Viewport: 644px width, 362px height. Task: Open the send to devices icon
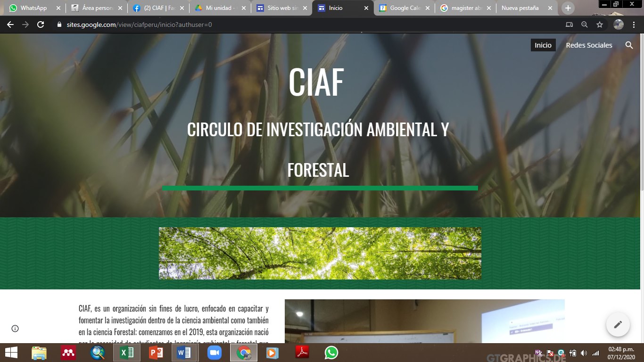(570, 25)
